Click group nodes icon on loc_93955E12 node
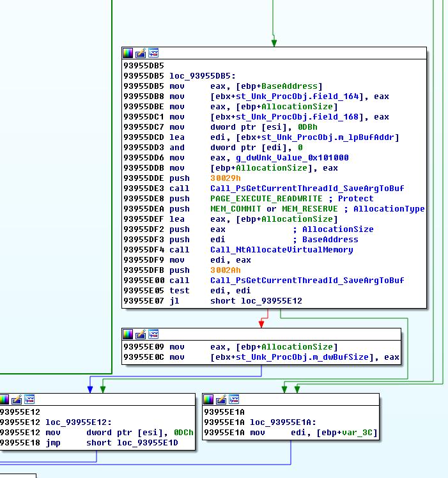This screenshot has height=478, width=448. pyautogui.click(x=29, y=400)
